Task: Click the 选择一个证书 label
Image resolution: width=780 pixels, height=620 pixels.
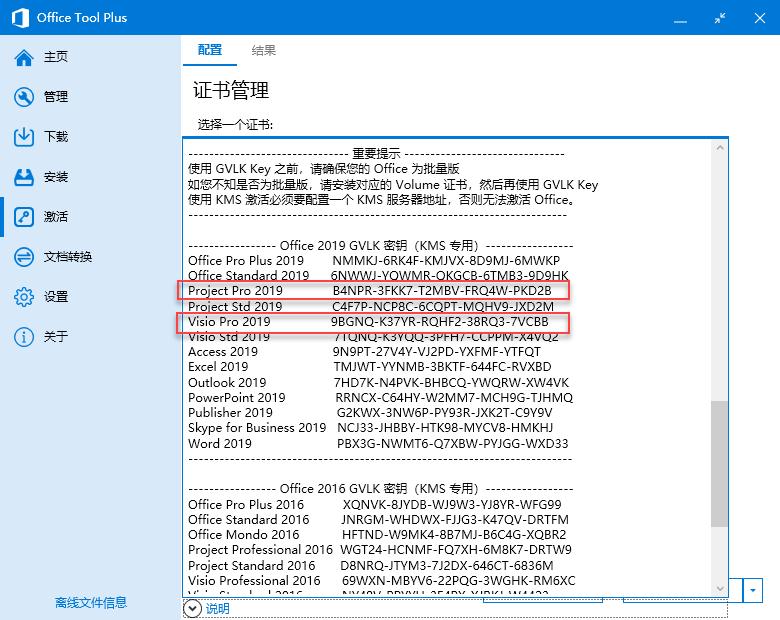Action: (235, 124)
